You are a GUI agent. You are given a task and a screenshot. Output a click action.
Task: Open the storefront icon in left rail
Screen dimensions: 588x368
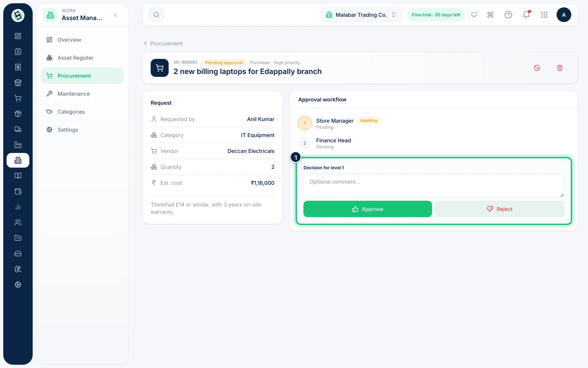click(18, 83)
